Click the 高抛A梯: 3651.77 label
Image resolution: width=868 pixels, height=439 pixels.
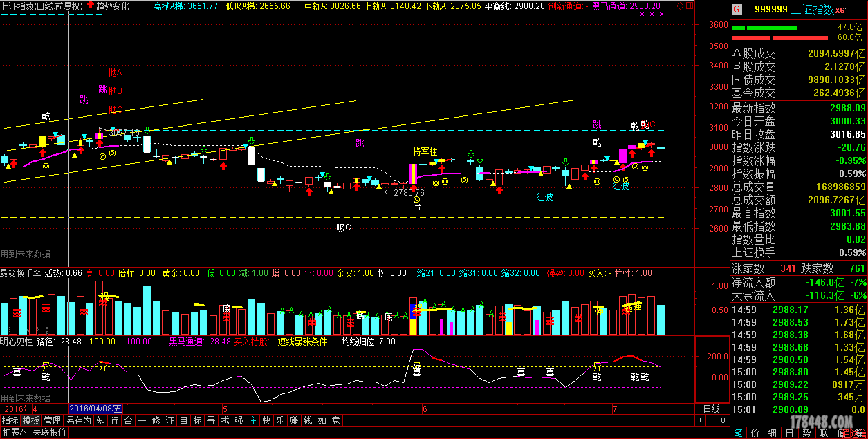point(185,6)
